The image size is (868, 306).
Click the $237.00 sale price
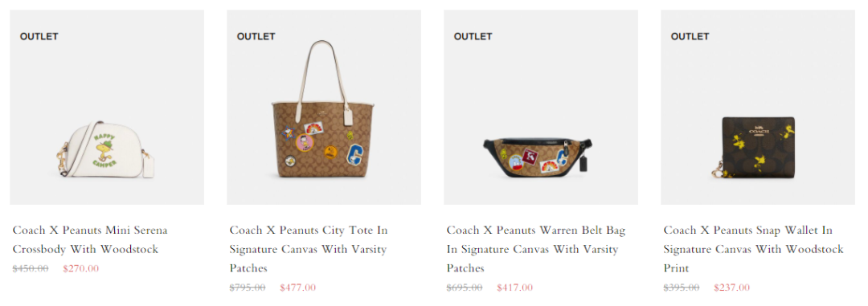pyautogui.click(x=732, y=288)
